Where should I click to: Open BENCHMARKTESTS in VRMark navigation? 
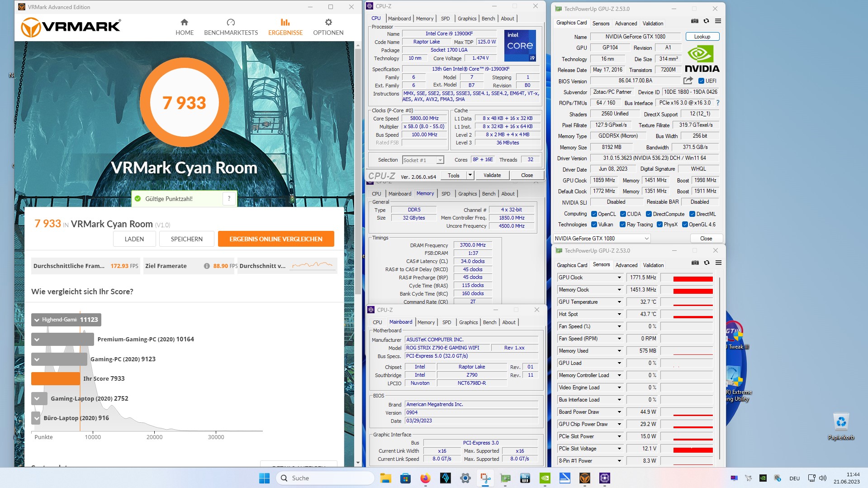(231, 27)
